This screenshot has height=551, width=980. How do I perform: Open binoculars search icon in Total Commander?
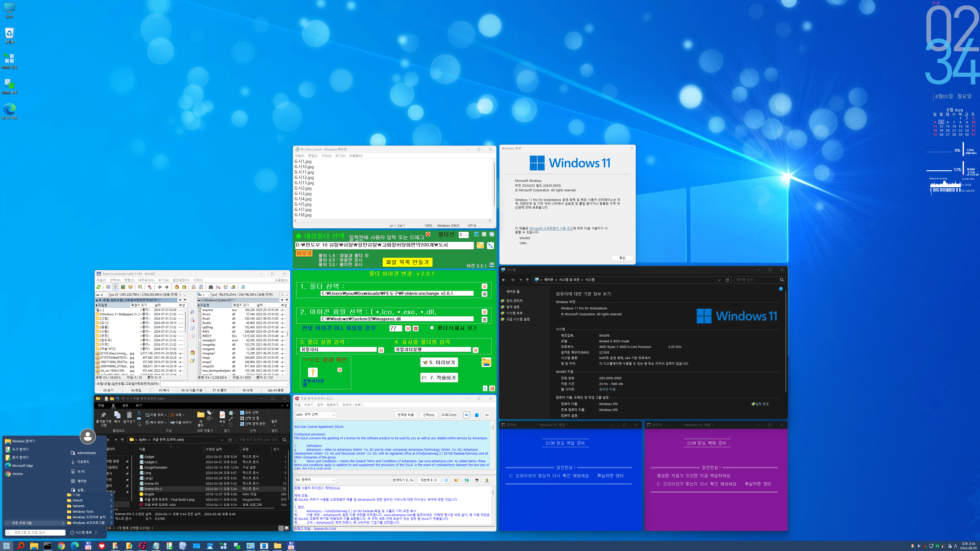tap(211, 287)
